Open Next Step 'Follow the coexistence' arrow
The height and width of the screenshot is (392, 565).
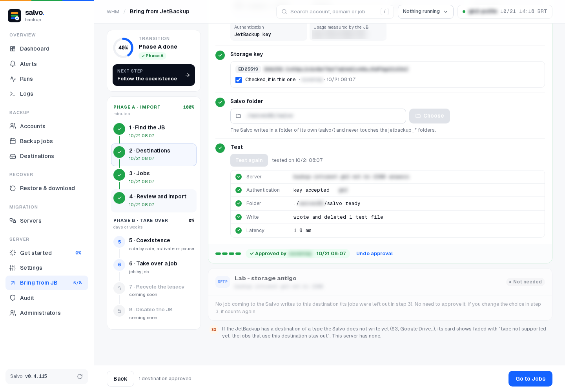(188, 75)
